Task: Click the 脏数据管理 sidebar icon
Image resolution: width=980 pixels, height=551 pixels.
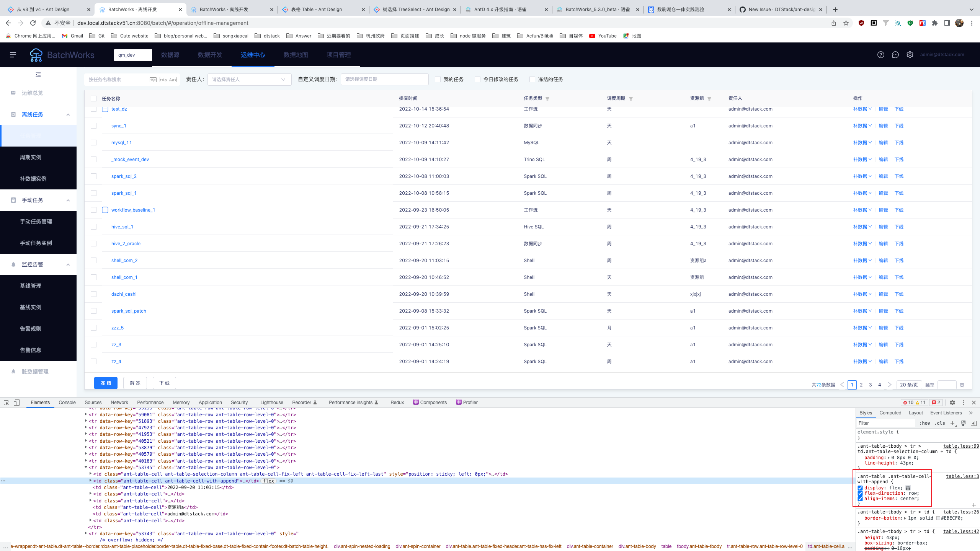Action: point(13,371)
